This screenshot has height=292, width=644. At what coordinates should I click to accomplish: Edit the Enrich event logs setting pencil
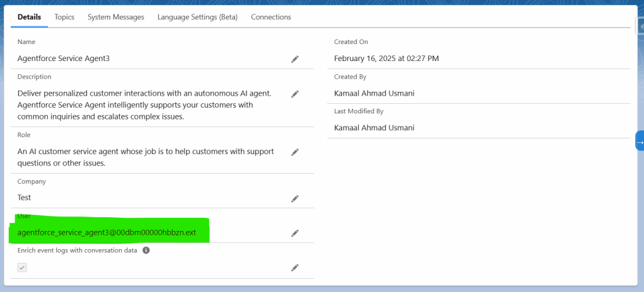tap(294, 267)
